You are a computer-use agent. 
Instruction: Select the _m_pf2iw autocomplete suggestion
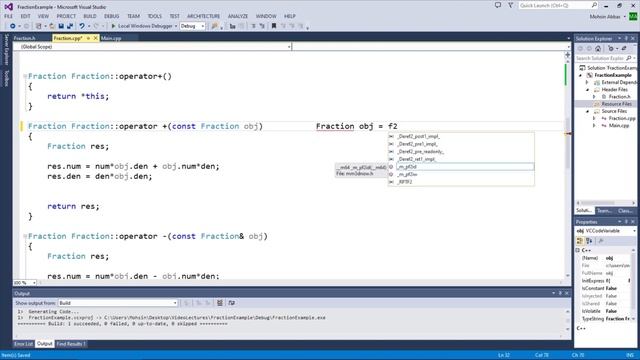click(461, 175)
